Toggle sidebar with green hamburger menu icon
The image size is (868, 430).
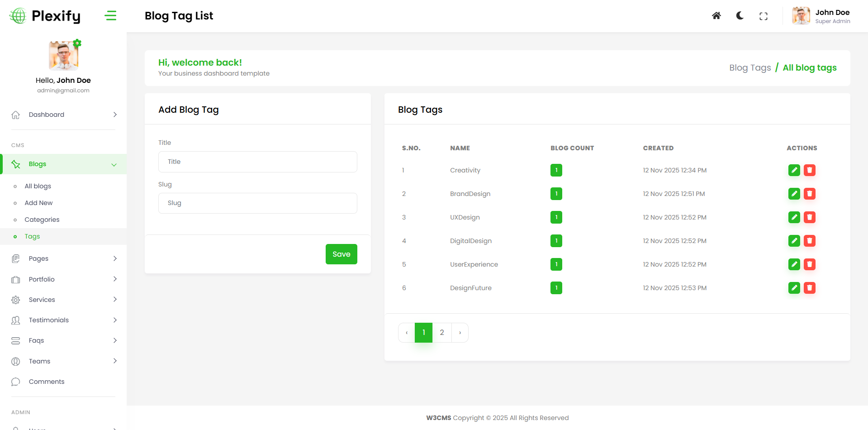pos(110,16)
